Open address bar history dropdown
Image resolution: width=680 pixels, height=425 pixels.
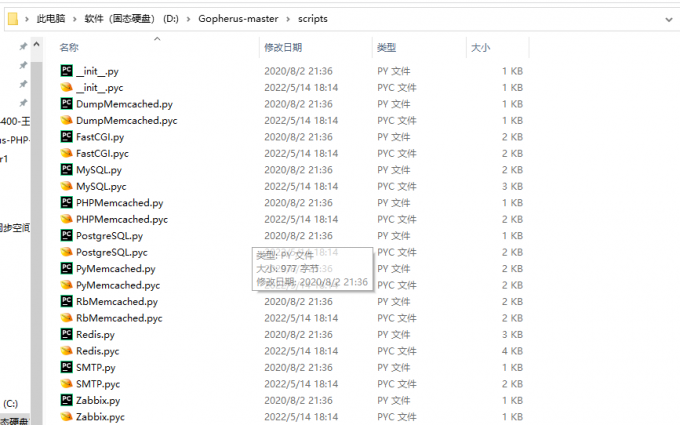[x=668, y=20]
